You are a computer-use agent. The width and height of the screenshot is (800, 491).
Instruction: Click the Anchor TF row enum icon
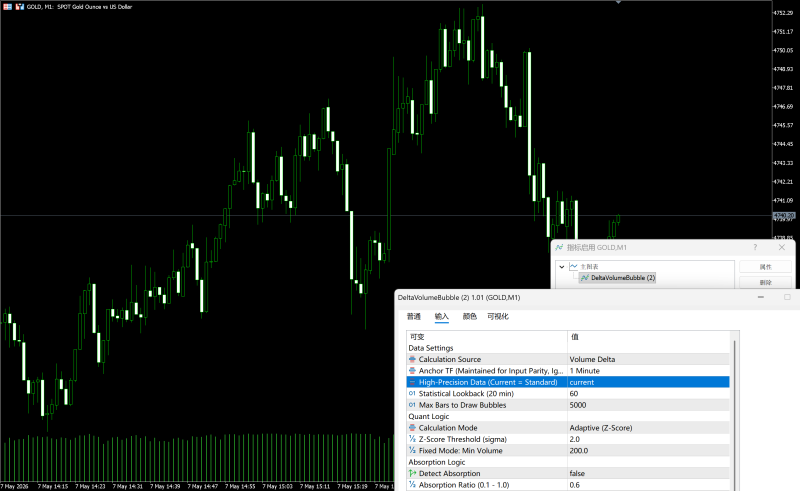(412, 371)
